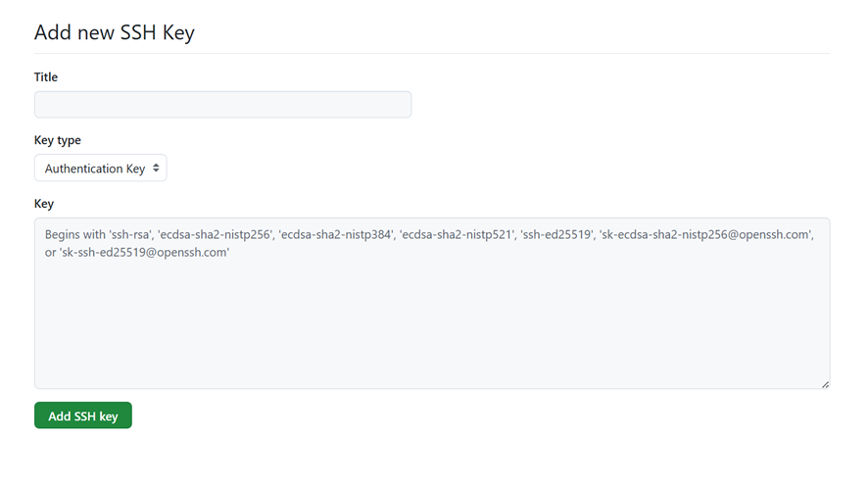Click inside the Key text area
Viewport: 868px width, 487px height.
(x=432, y=303)
